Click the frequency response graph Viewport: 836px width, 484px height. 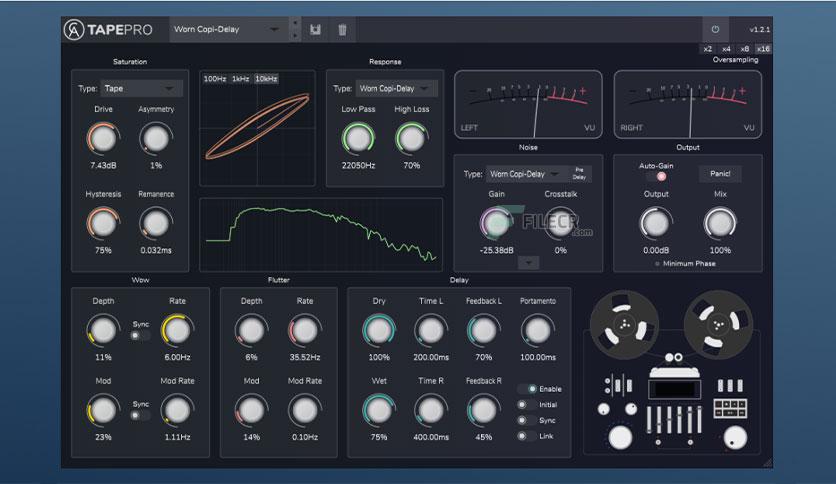point(320,235)
